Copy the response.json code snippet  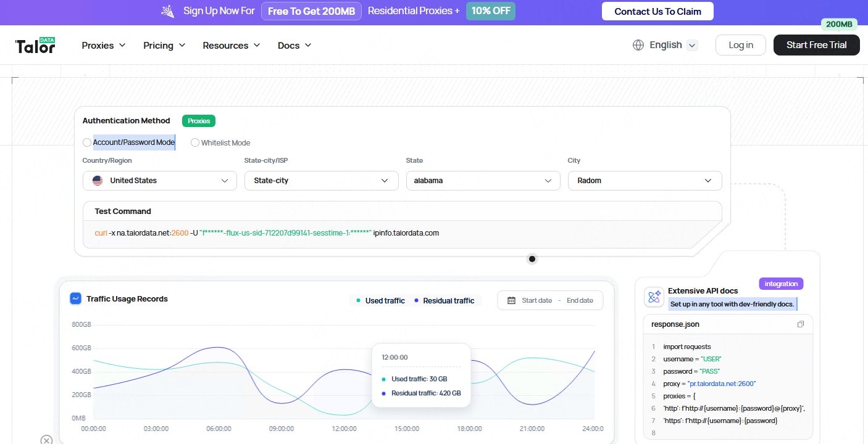tap(801, 324)
